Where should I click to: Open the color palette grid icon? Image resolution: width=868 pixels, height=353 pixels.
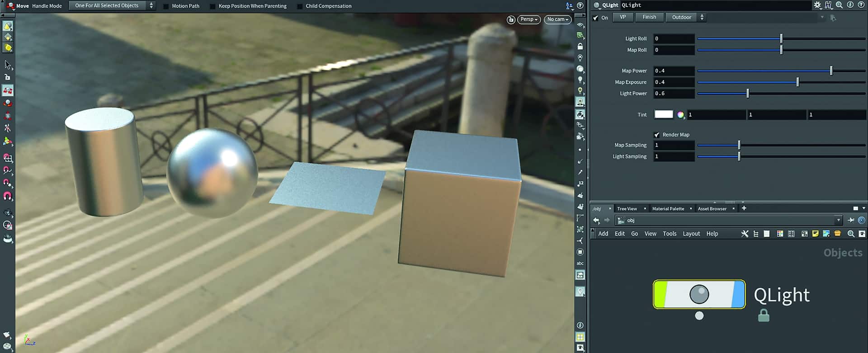point(780,234)
